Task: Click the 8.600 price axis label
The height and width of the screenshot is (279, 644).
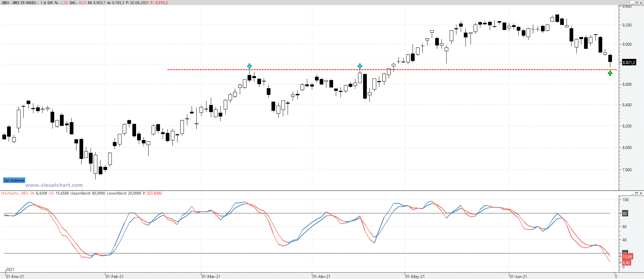Action: click(627, 84)
